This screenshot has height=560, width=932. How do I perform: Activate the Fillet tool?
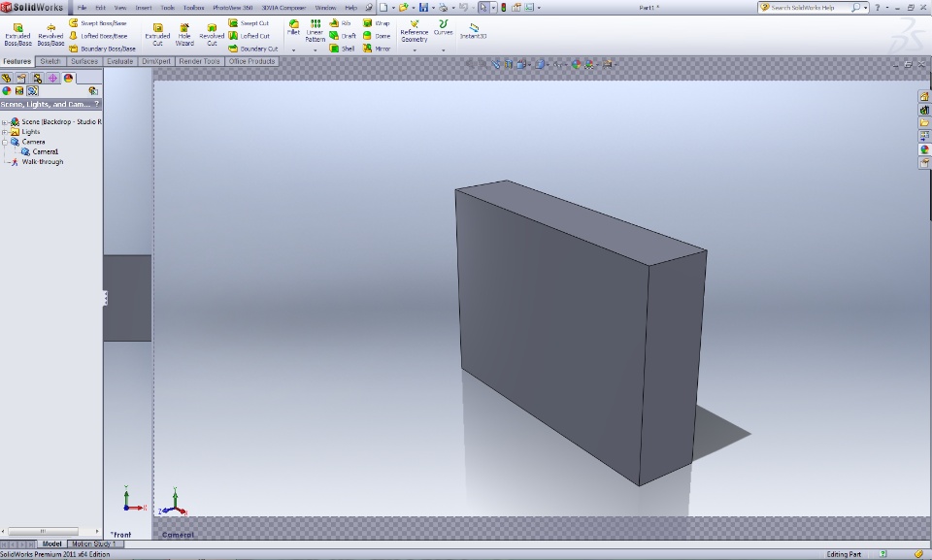click(x=293, y=27)
